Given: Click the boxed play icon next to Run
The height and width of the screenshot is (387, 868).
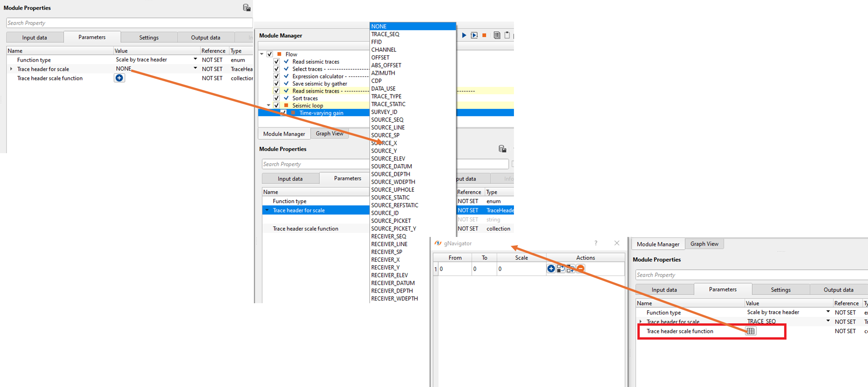Looking at the screenshot, I should pyautogui.click(x=474, y=35).
